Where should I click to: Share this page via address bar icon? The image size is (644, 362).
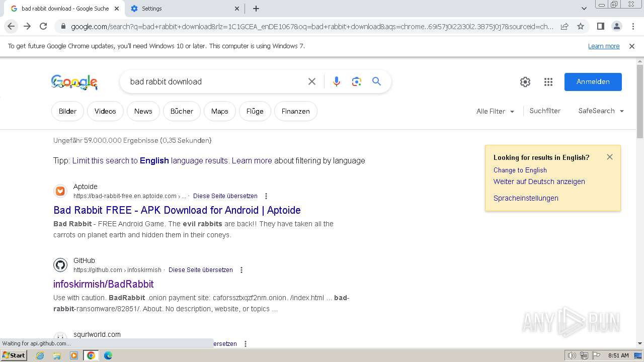pos(565,26)
